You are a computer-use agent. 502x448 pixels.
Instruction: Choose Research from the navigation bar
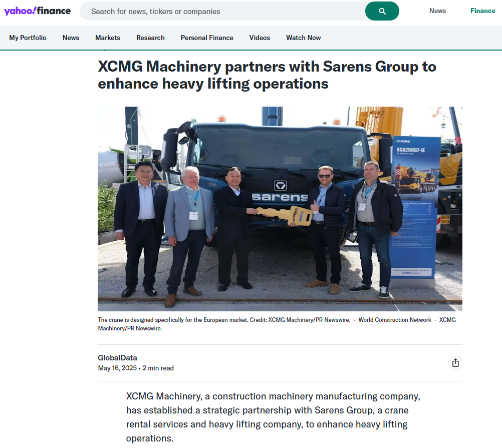150,38
